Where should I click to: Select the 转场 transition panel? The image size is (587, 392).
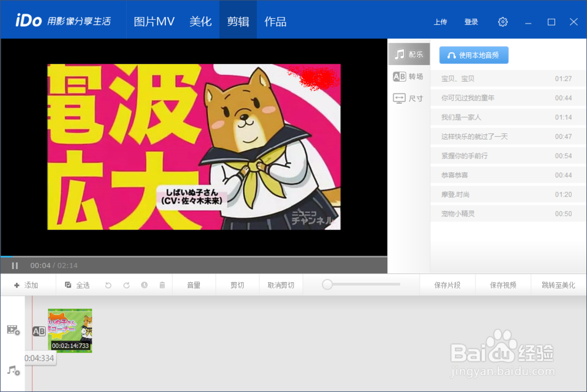(409, 76)
